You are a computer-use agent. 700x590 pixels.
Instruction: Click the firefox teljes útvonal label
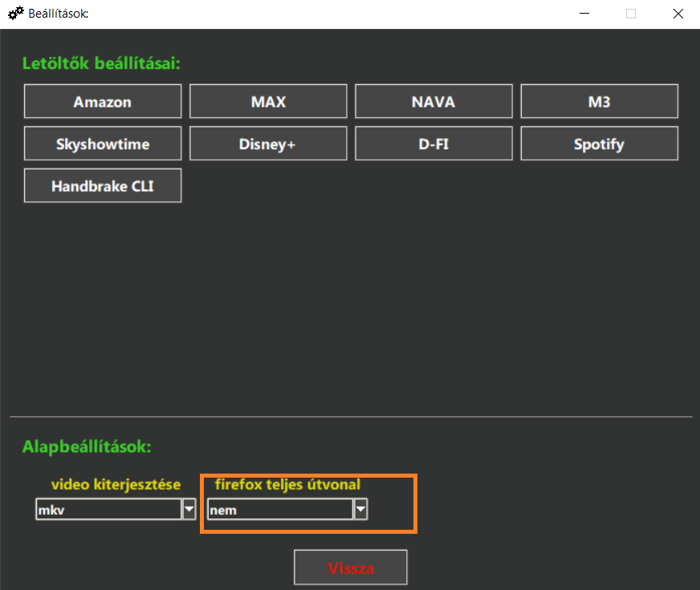pos(287,484)
